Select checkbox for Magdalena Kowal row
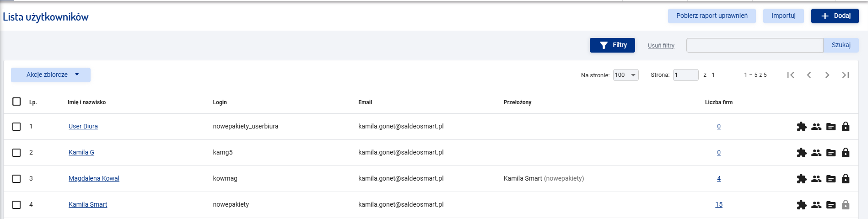The width and height of the screenshot is (868, 219). coord(16,179)
